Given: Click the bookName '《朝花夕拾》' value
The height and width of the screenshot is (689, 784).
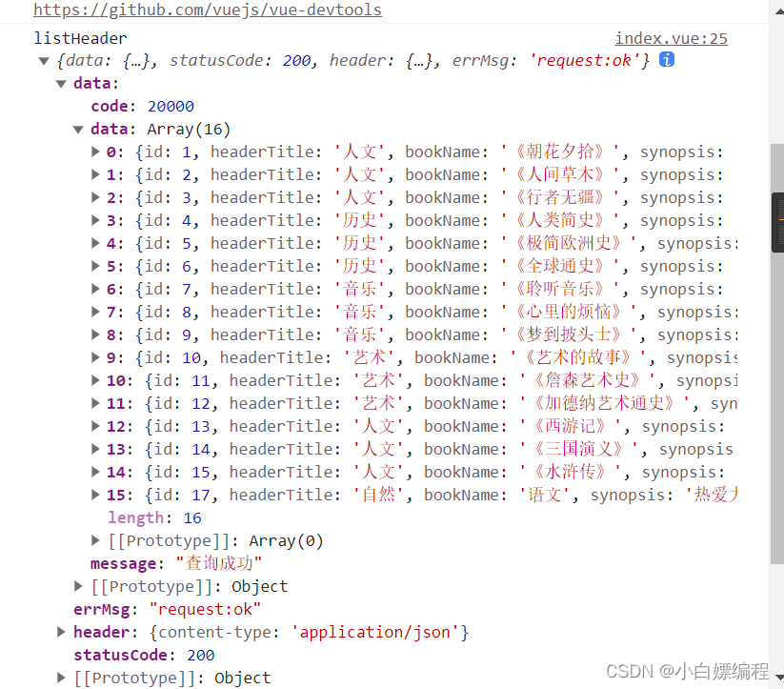Looking at the screenshot, I should [560, 152].
